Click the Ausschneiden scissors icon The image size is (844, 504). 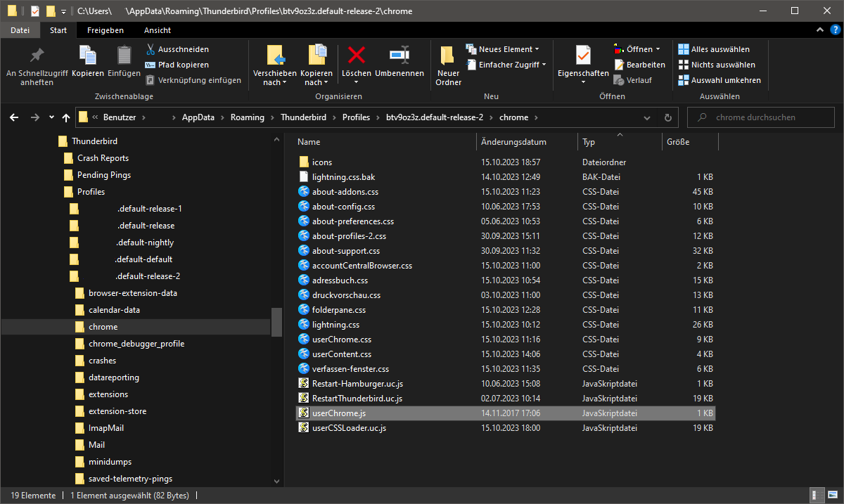pyautogui.click(x=151, y=49)
